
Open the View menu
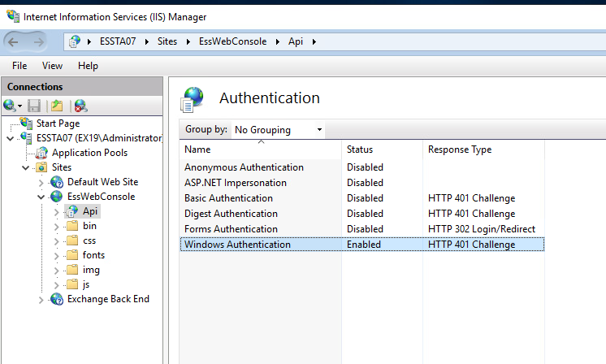52,66
